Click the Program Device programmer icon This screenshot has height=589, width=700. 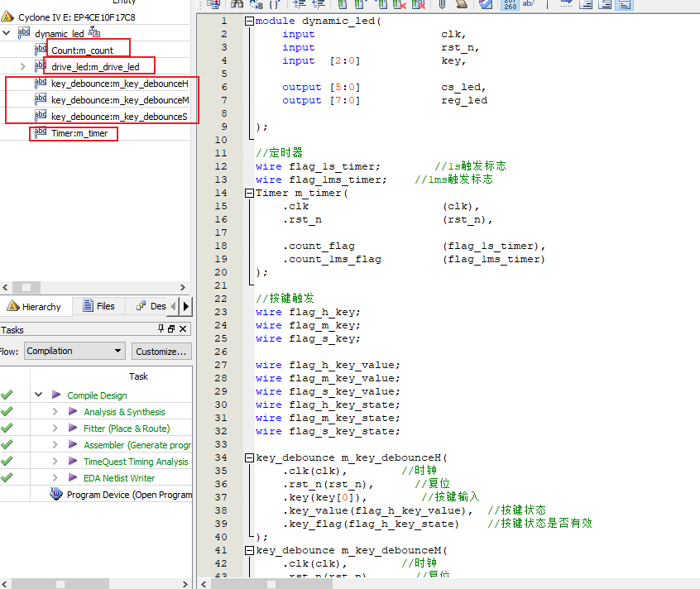tap(56, 495)
